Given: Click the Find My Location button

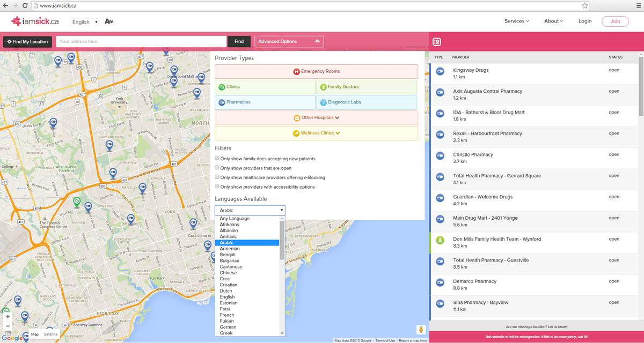Looking at the screenshot, I should 27,41.
